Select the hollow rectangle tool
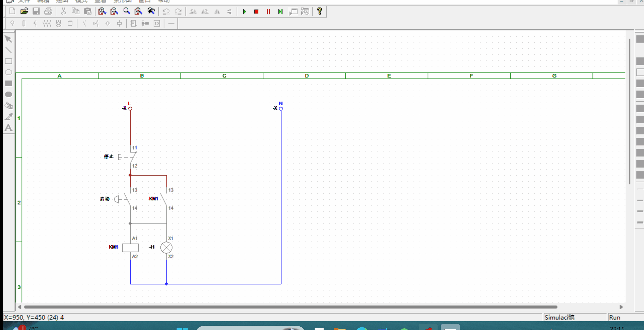This screenshot has height=330, width=644. click(9, 61)
